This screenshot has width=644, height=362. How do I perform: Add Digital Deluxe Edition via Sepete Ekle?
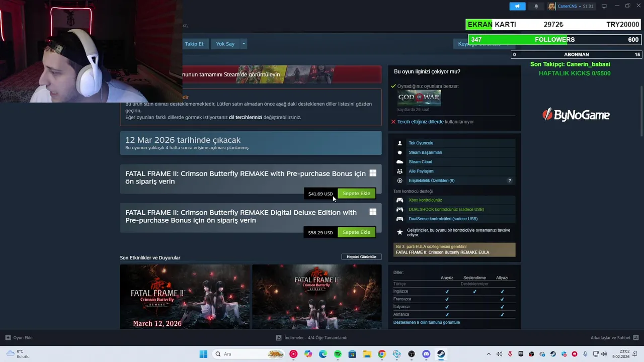(356, 232)
